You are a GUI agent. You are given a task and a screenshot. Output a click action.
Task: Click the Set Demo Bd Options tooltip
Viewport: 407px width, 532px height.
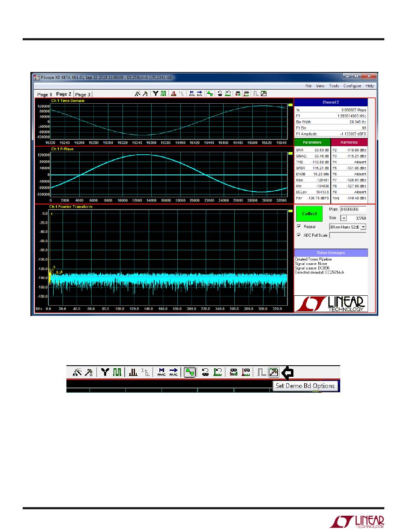(305, 386)
